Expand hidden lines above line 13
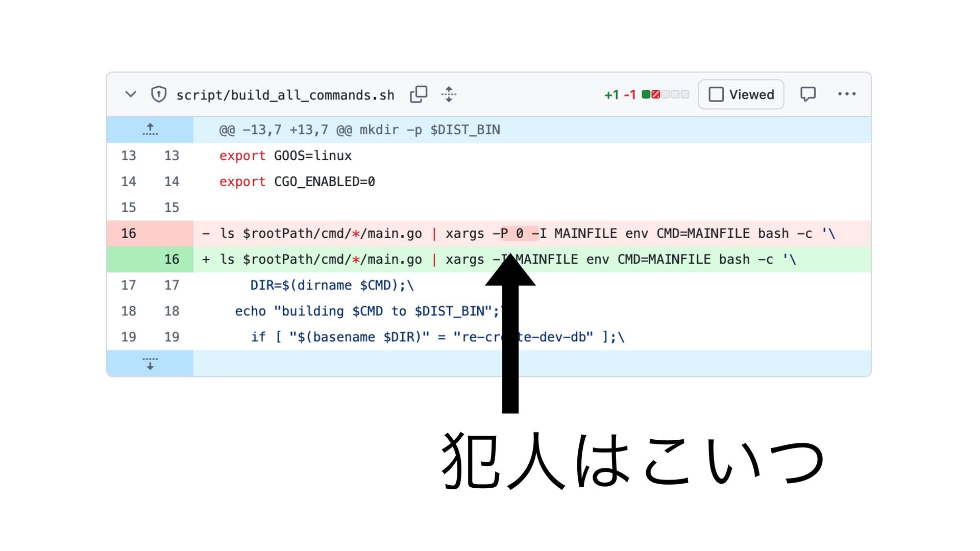This screenshot has height=551, width=980. 150,130
